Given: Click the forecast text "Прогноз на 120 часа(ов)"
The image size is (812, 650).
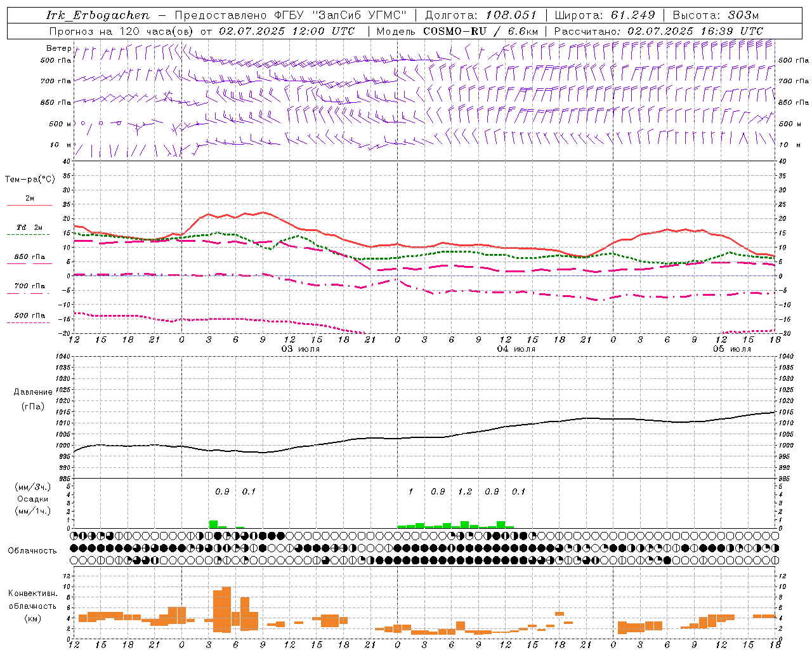Looking at the screenshot, I should 122,31.
